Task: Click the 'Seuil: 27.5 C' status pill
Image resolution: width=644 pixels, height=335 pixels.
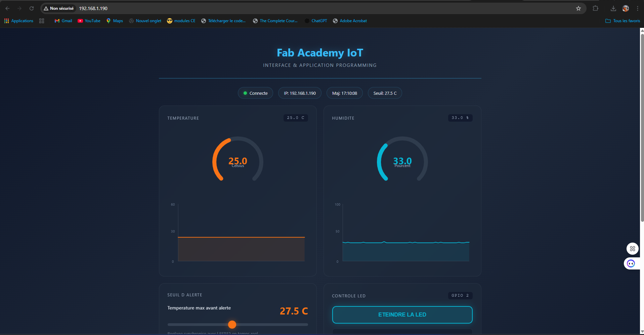Action: point(385,93)
